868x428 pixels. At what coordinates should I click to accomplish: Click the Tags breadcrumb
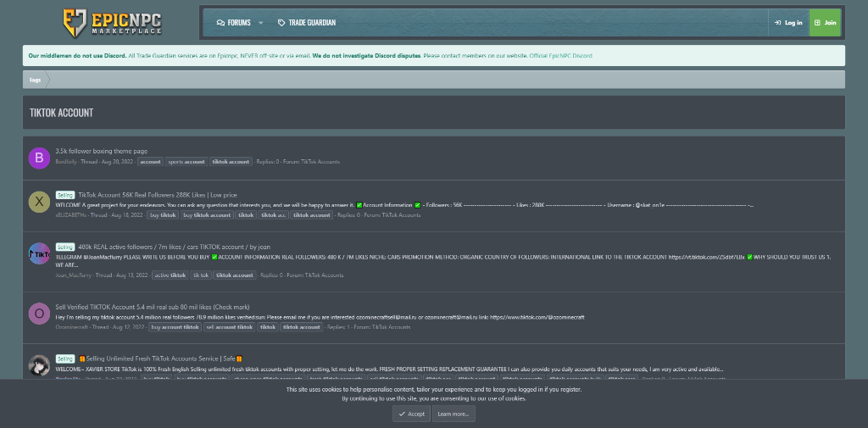[35, 80]
